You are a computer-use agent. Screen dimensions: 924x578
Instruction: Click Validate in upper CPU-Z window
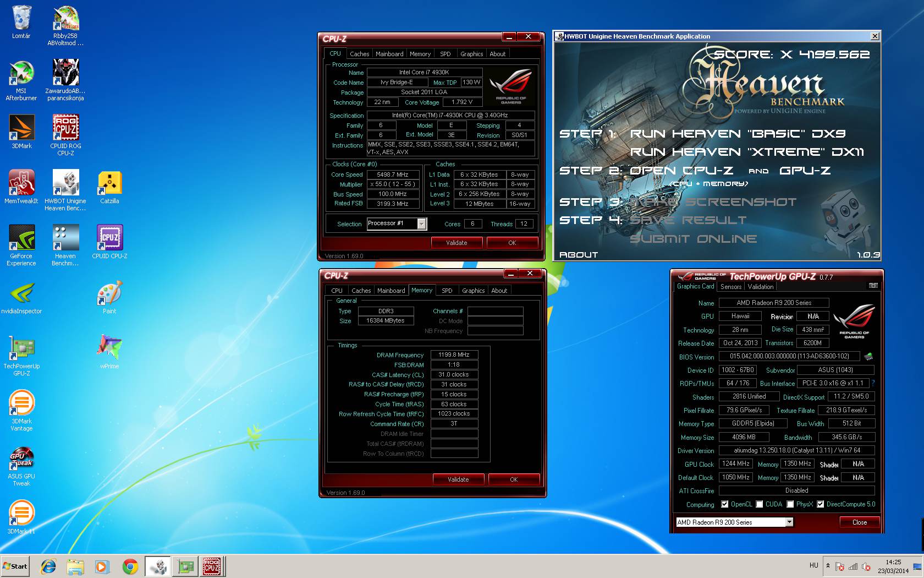click(457, 243)
